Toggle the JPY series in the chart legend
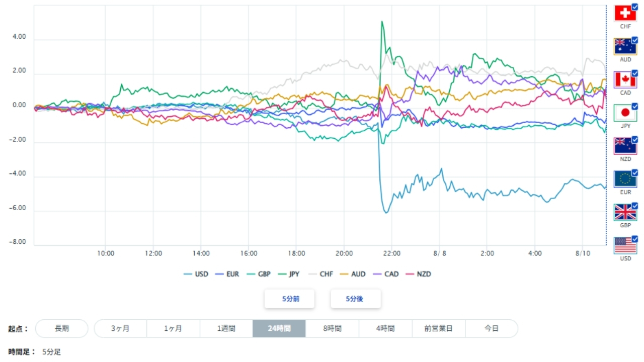Image resolution: width=644 pixels, height=362 pixels. coord(288,274)
